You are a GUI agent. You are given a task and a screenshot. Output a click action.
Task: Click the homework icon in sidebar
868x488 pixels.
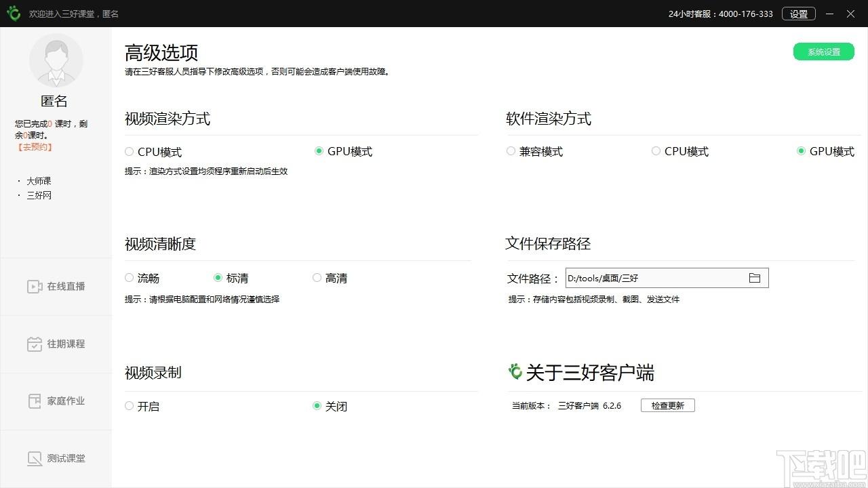pyautogui.click(x=35, y=401)
